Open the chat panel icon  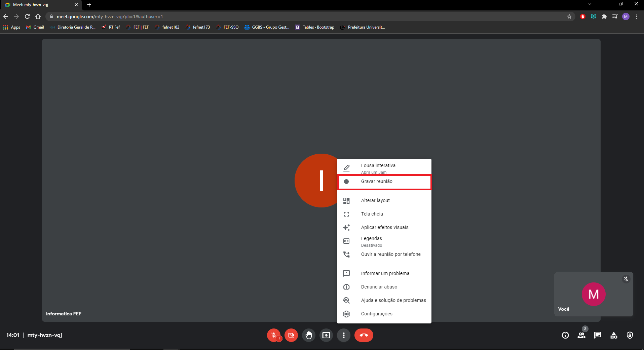click(x=598, y=335)
